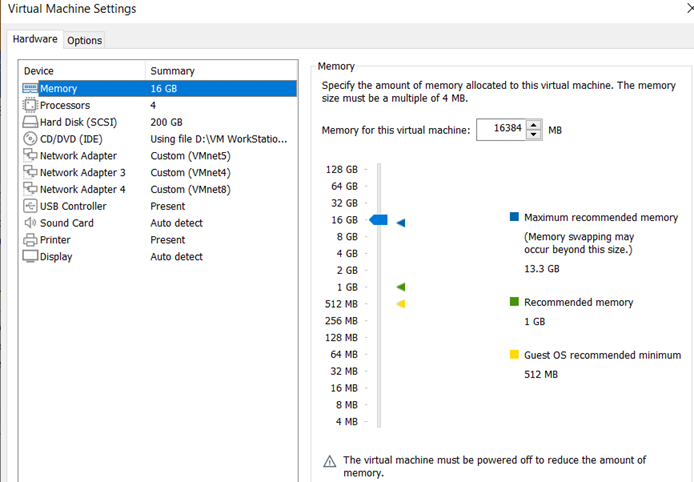Screen dimensions: 694x482
Task: Click the Sound Card speaker icon
Action: (x=30, y=223)
